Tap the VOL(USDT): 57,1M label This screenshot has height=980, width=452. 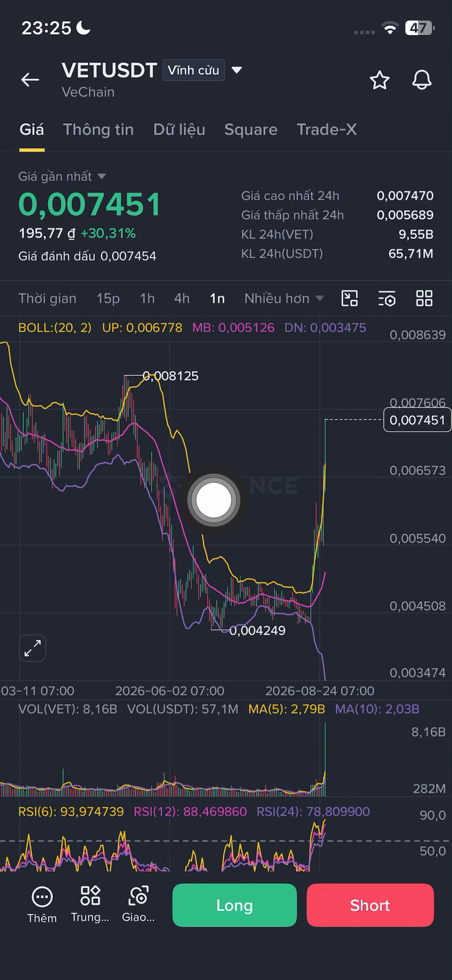click(x=183, y=709)
